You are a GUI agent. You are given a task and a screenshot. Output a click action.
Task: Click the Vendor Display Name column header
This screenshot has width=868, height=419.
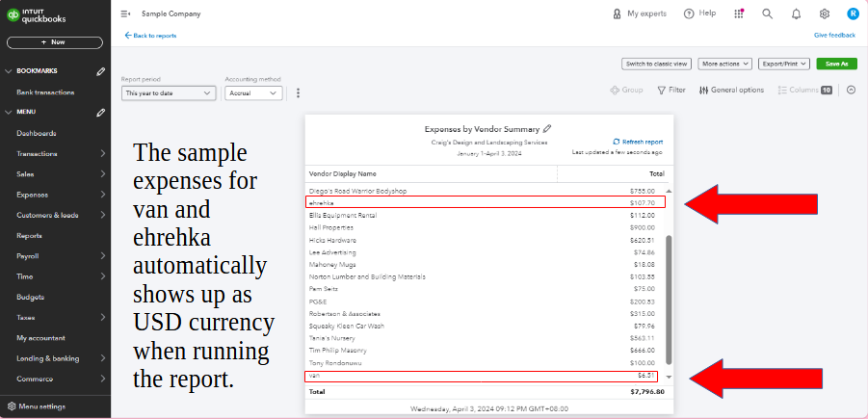pyautogui.click(x=343, y=173)
